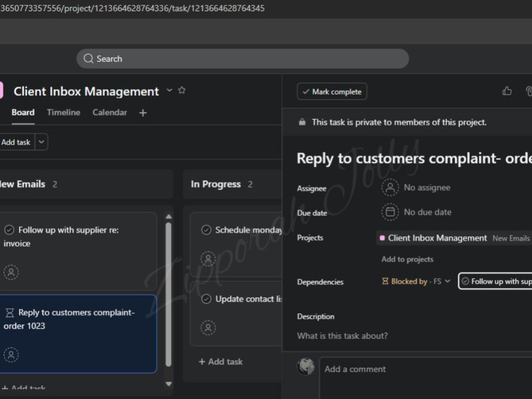Click the search magnifier icon
Screen dimensions: 532x399
pos(88,59)
